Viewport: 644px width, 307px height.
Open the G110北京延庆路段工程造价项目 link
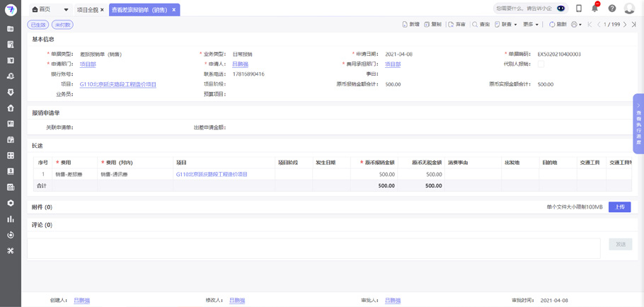(x=117, y=84)
